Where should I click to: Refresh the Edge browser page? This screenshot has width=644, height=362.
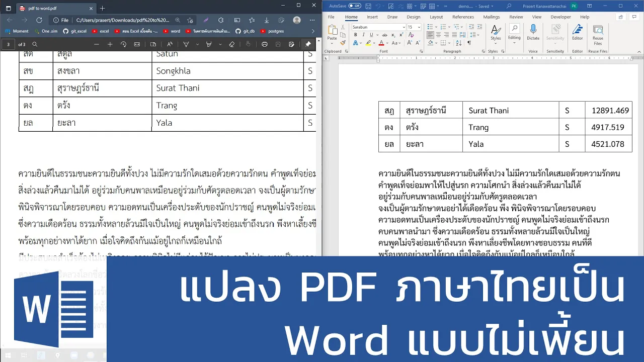(x=39, y=20)
